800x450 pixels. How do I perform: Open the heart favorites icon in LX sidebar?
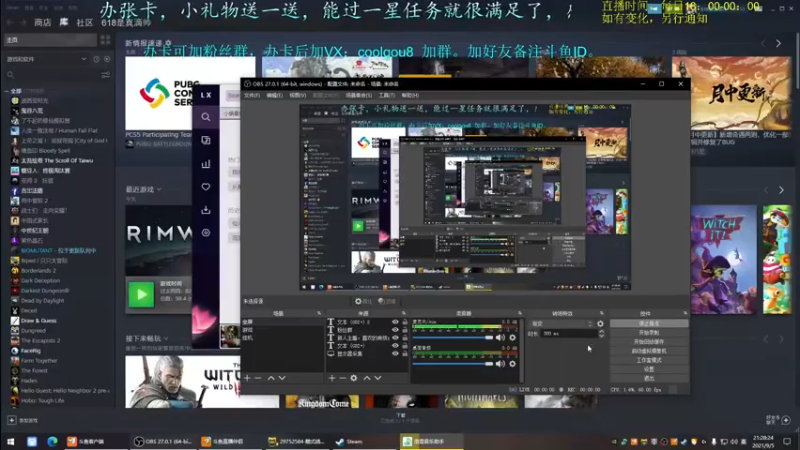pos(206,187)
